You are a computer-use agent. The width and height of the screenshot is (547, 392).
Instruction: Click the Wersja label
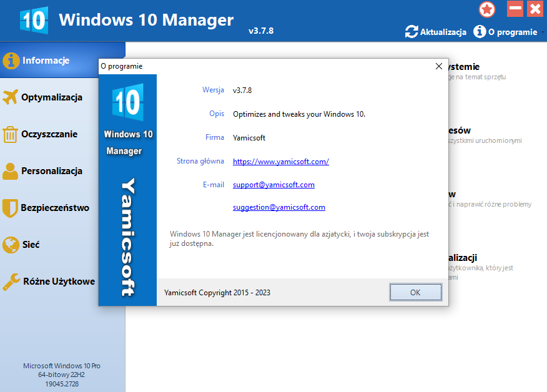213,90
